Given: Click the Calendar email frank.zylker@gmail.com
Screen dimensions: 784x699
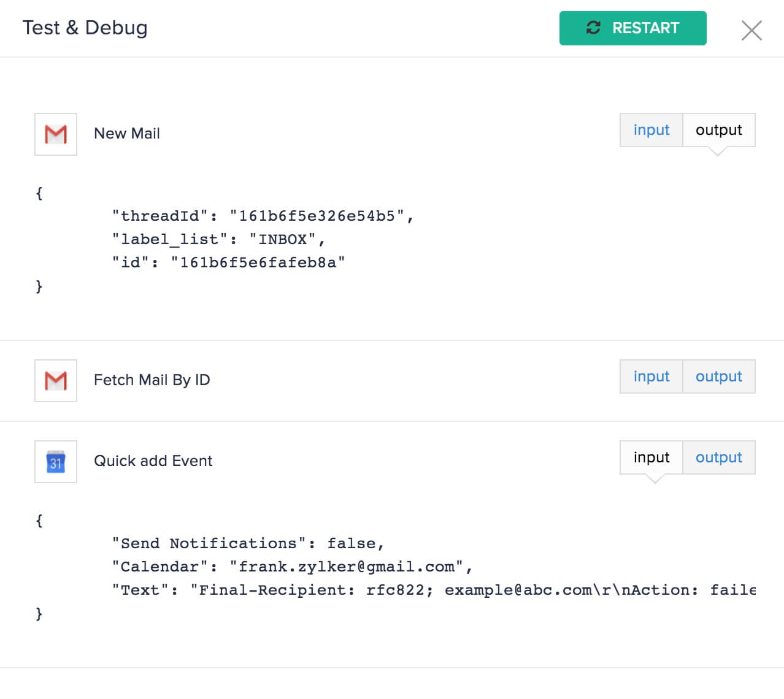Looking at the screenshot, I should pos(346,567).
